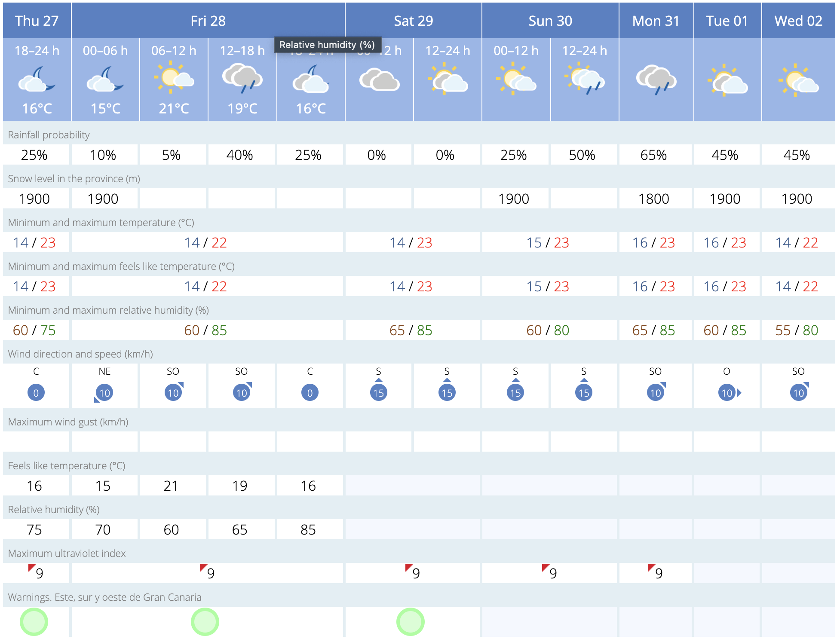Click the Rainfall probability row label

coord(49,135)
